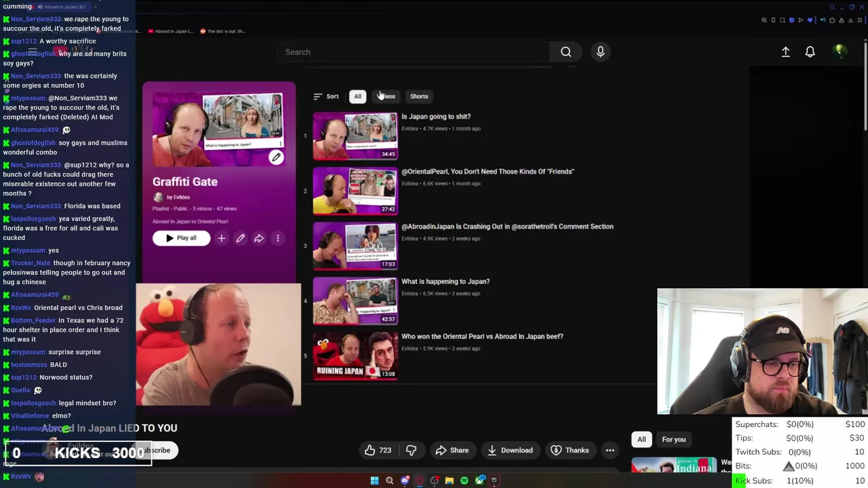868x488 pixels.
Task: Open Spotify from the taskbar
Action: tap(465, 481)
